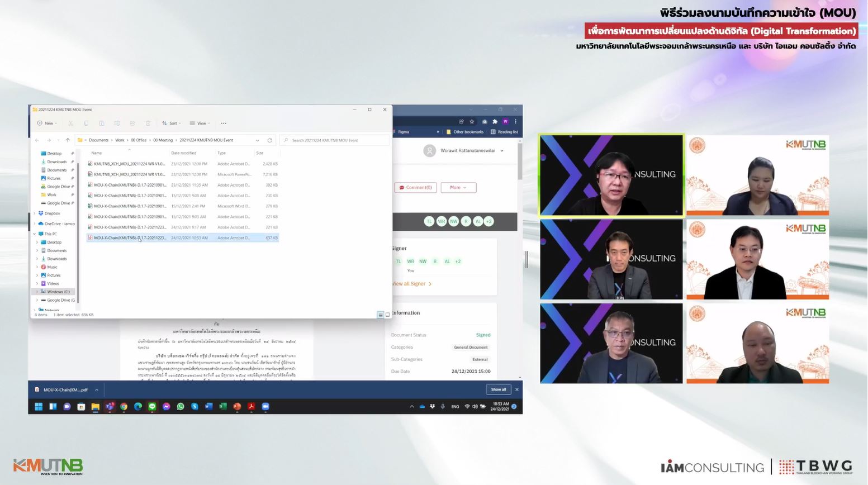The height and width of the screenshot is (485, 868).
Task: Open Zoom from the taskbar
Action: coord(265,407)
